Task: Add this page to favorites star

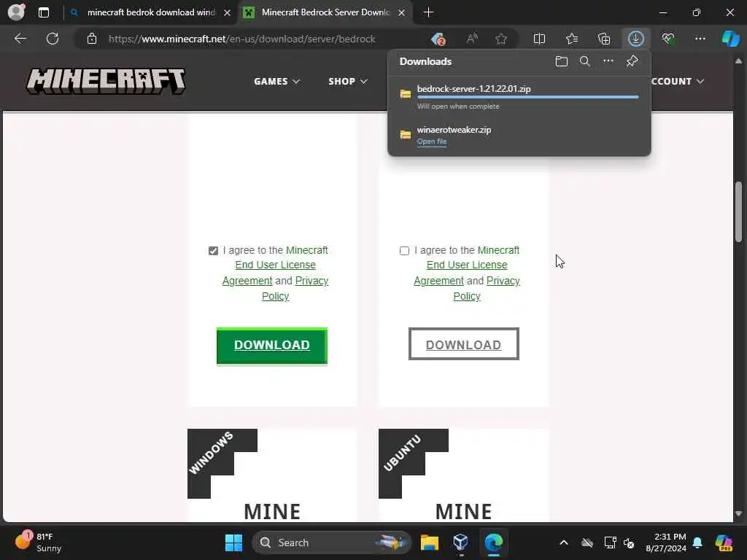Action: coord(500,39)
